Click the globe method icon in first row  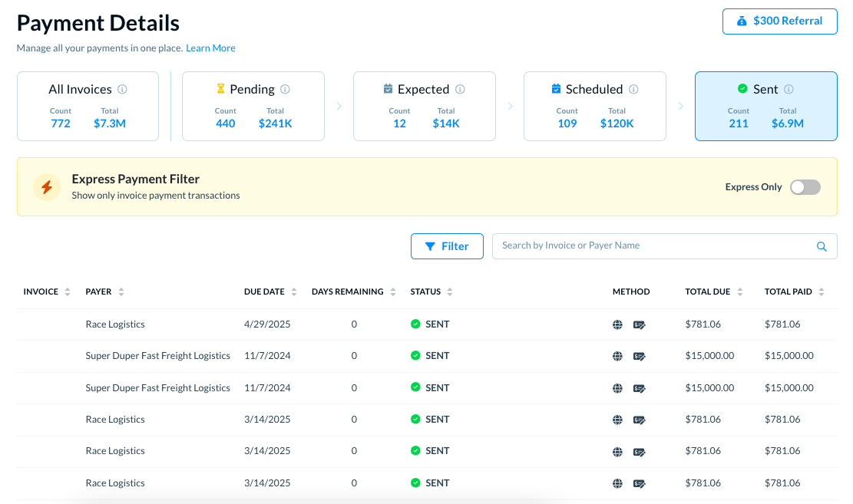(x=617, y=324)
